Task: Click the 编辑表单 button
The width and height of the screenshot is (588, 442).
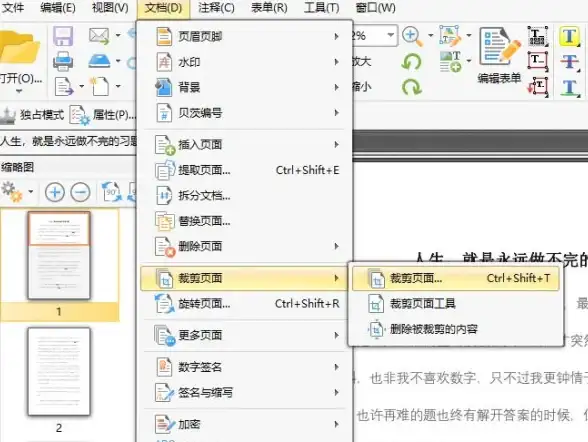Action: click(500, 55)
